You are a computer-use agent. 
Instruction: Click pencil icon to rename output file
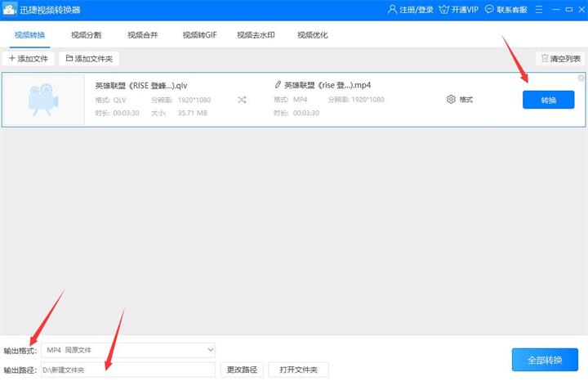click(278, 85)
